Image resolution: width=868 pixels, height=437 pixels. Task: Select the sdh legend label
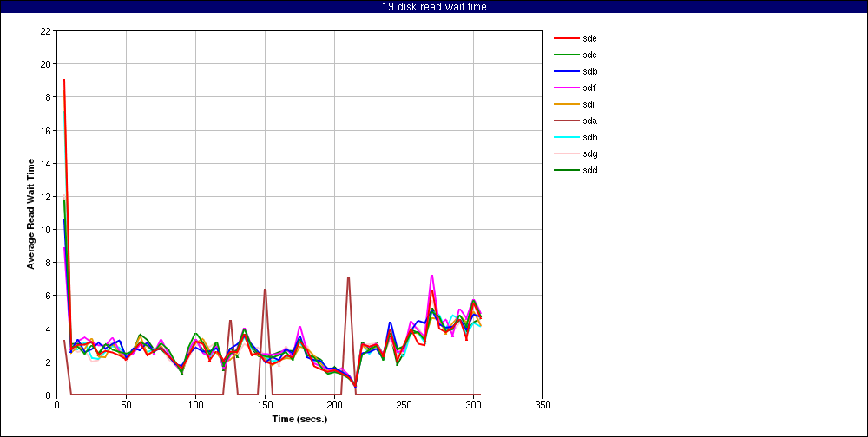[590, 137]
